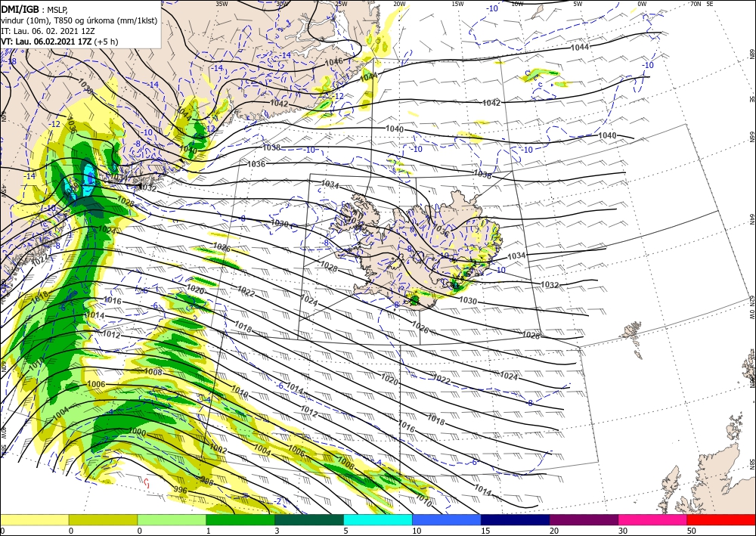Click the -18 temperature contour label
756x536 pixels.
pos(10,62)
